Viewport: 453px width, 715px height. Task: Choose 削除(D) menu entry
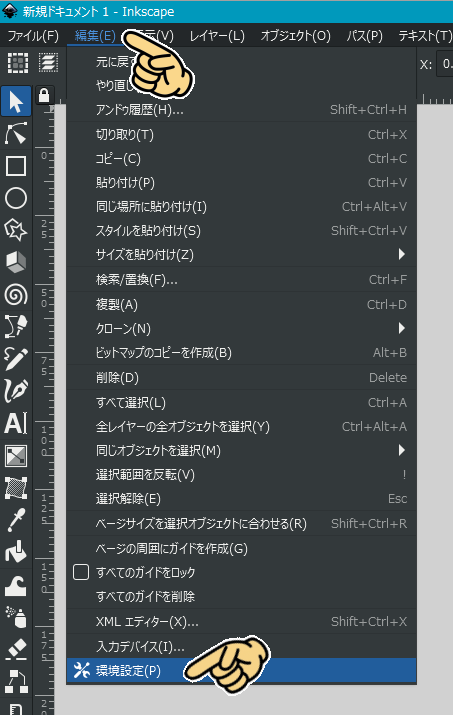242,378
